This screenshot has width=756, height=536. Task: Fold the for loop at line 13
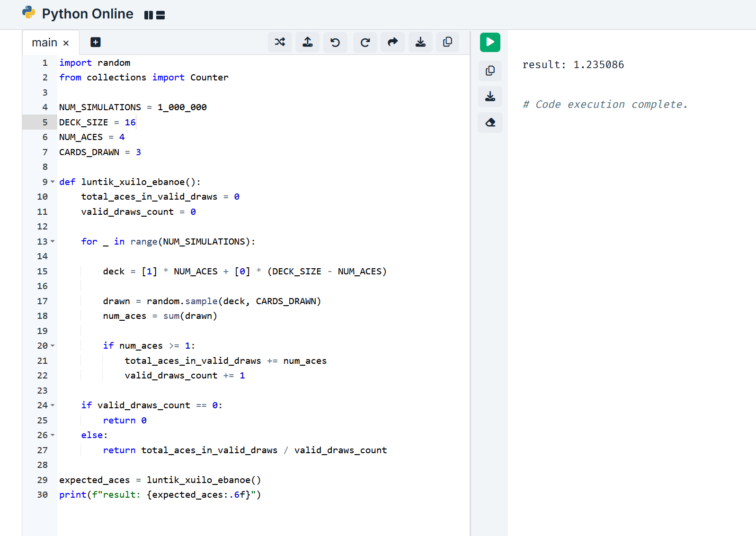(x=53, y=241)
